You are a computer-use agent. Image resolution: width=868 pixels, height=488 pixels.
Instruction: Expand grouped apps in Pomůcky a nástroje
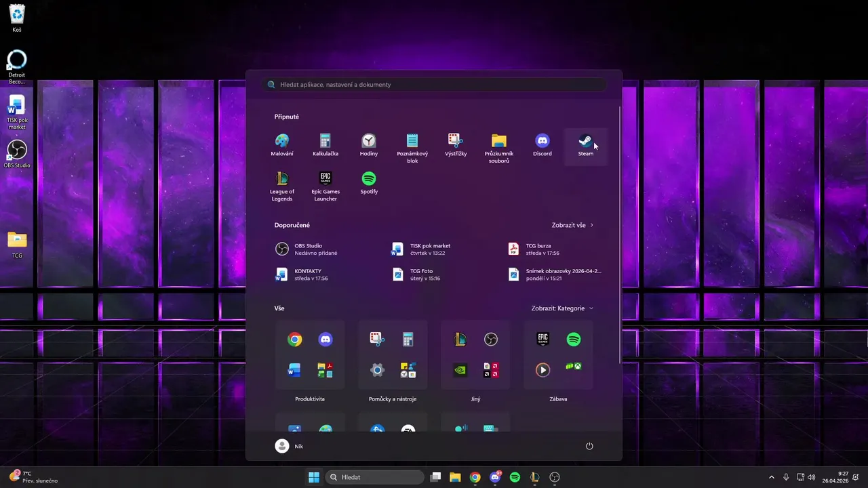408,370
